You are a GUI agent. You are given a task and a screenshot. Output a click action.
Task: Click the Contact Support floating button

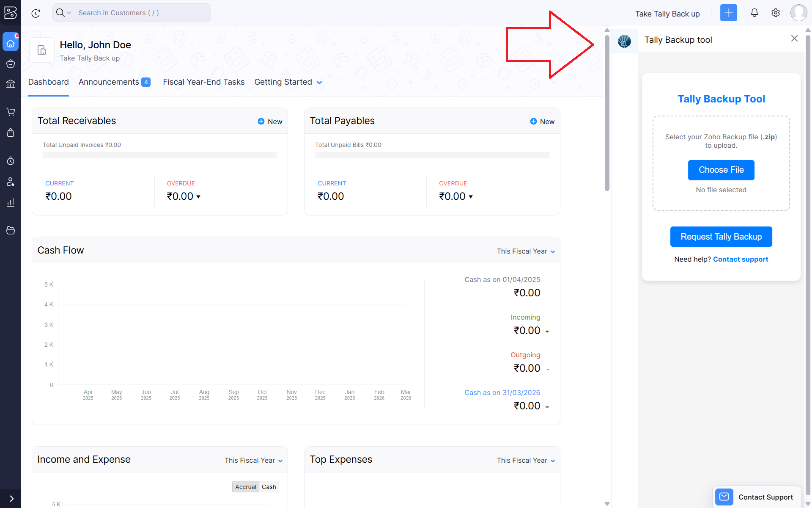click(757, 497)
